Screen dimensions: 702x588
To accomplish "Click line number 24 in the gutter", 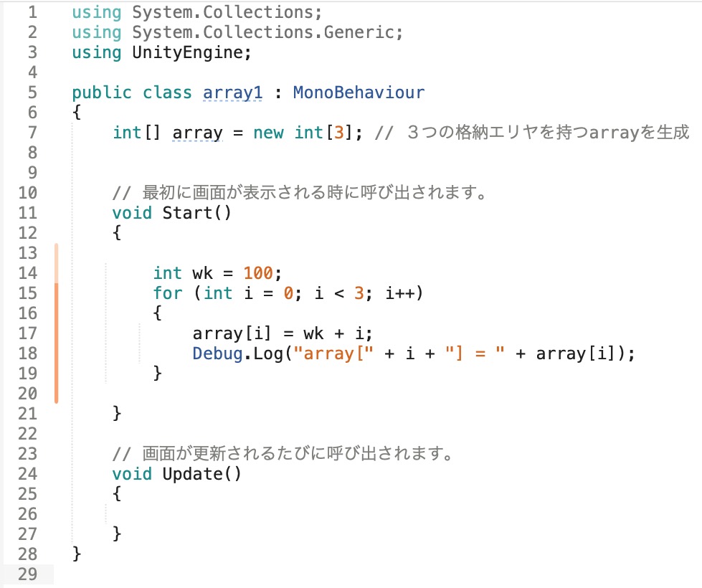I will point(27,473).
